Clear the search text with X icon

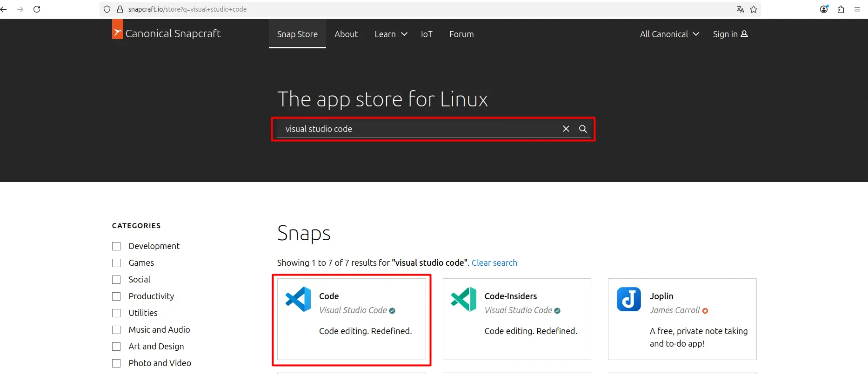(x=566, y=129)
